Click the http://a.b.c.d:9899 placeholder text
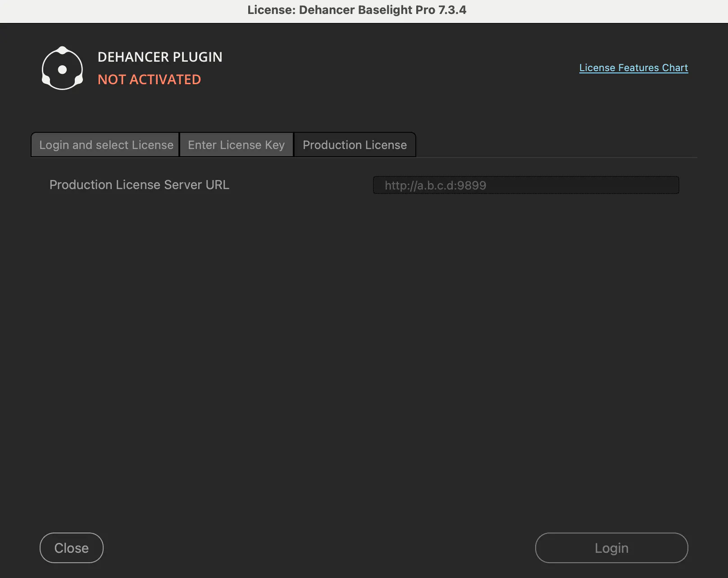Image resolution: width=728 pixels, height=578 pixels. 435,185
